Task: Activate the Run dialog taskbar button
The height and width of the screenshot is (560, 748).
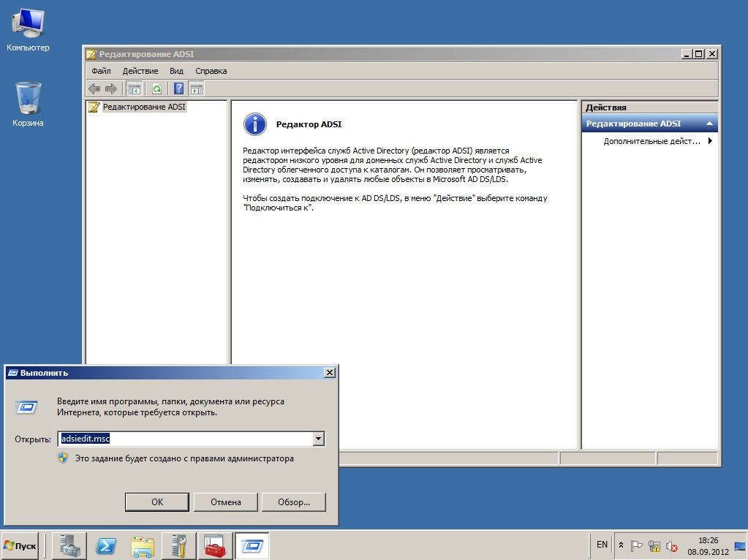Action: point(252,545)
